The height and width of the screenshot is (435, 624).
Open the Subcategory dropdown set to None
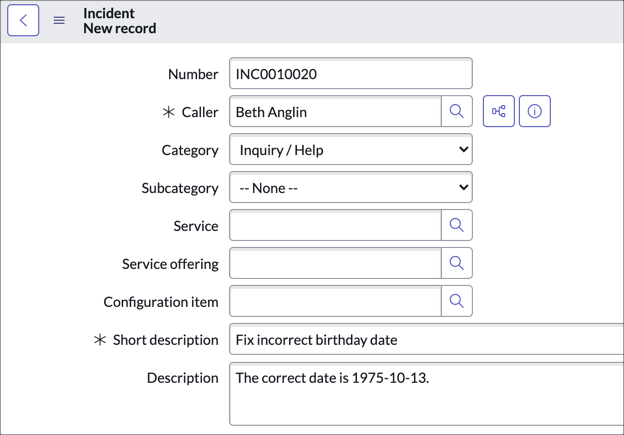pyautogui.click(x=351, y=188)
